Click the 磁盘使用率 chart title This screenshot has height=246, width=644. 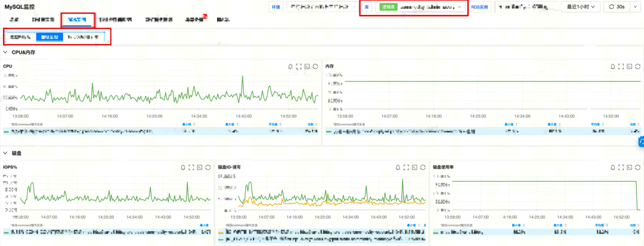point(443,167)
